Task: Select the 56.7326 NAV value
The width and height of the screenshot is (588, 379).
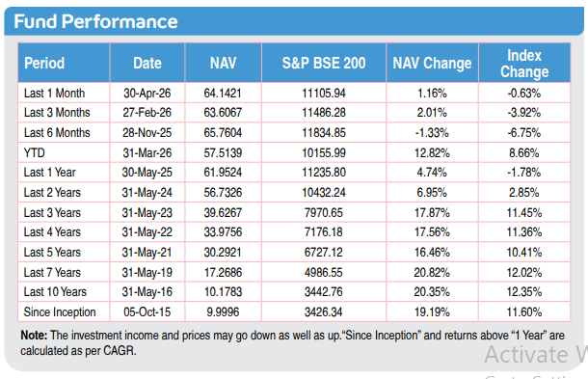Action: [223, 193]
